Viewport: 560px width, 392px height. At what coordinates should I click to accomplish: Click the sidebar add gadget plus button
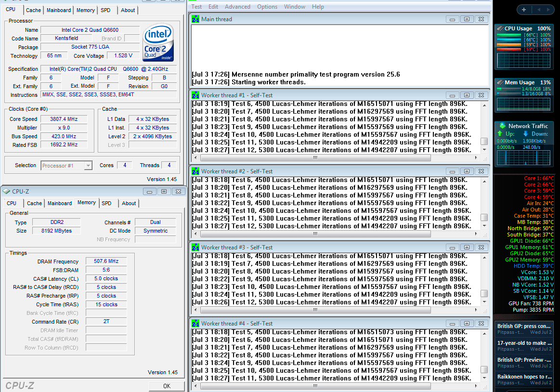(523, 10)
